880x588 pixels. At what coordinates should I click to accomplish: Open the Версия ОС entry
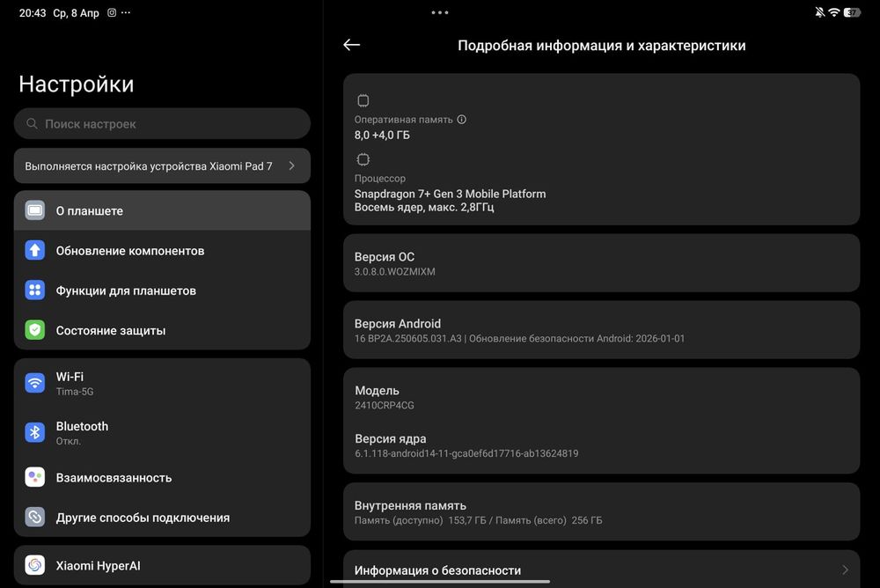coord(601,263)
